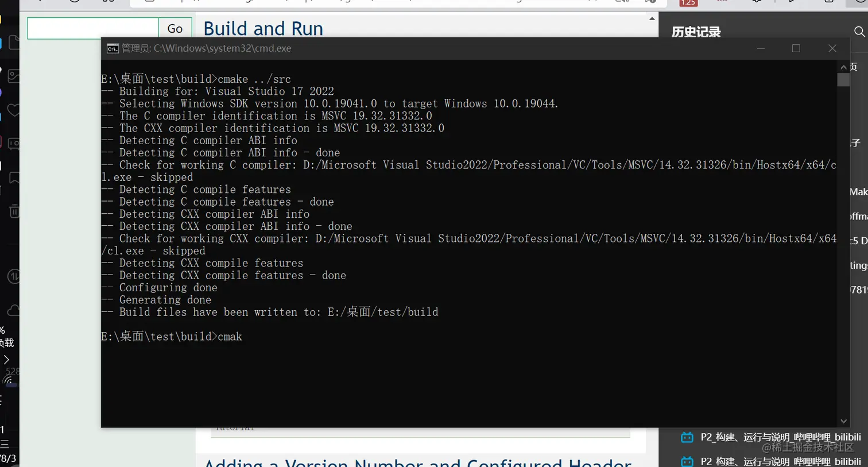
Task: Open the heart favorites icon in sidebar
Action: point(14,110)
